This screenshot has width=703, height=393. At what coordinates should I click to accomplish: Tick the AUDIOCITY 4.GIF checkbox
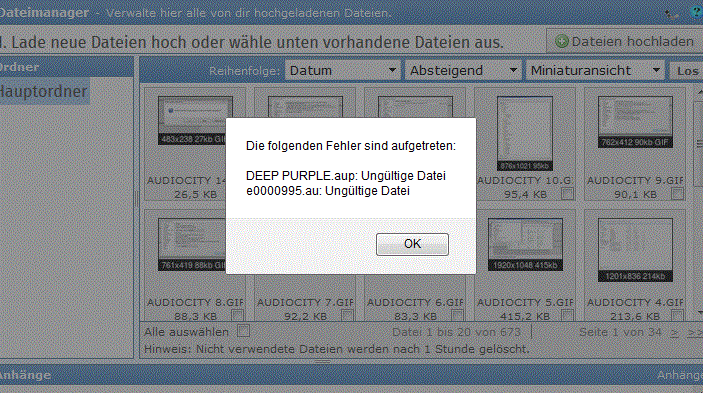[x=677, y=315]
